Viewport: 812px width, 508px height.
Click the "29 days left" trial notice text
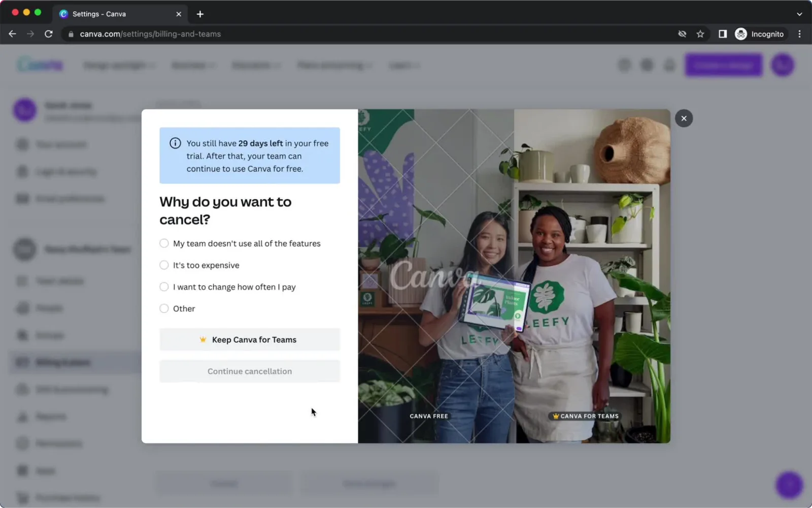point(260,143)
